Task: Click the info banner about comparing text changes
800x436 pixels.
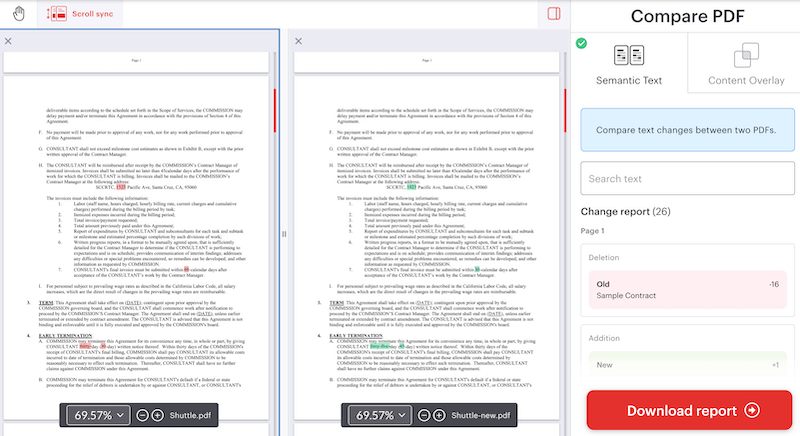Action: (687, 130)
